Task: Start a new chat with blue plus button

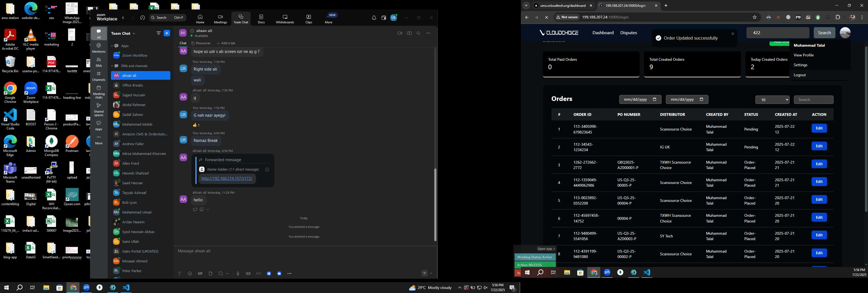Action: [167, 33]
